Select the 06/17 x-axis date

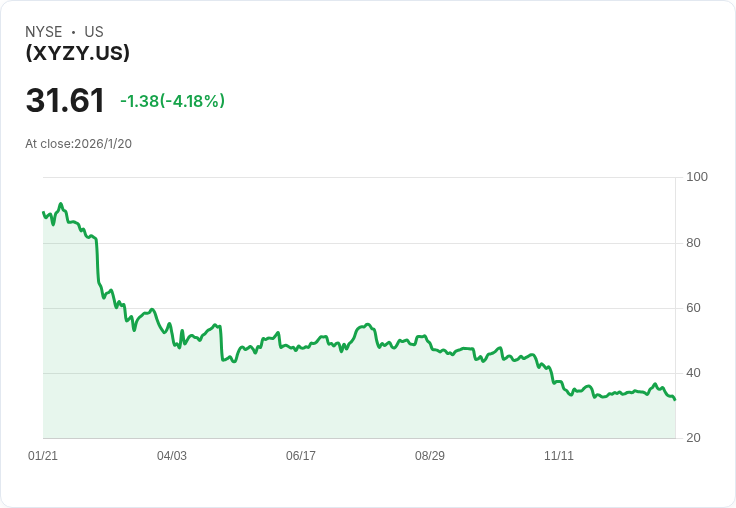point(301,455)
